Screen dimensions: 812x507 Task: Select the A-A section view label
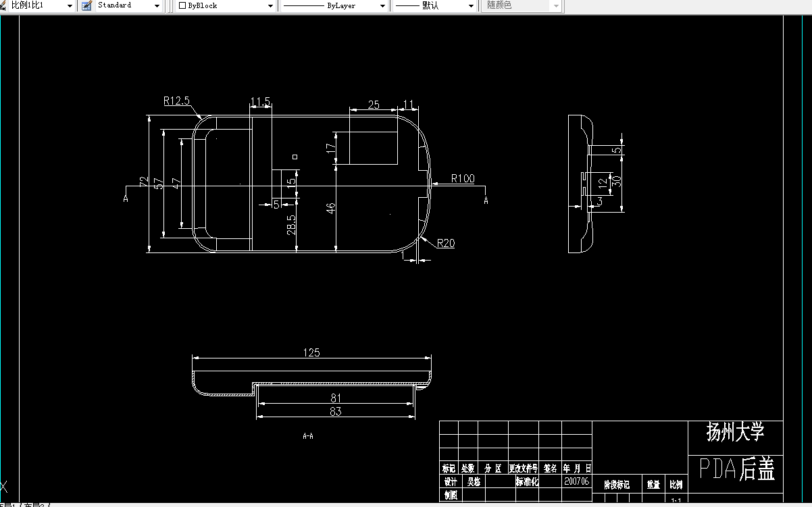coord(308,437)
